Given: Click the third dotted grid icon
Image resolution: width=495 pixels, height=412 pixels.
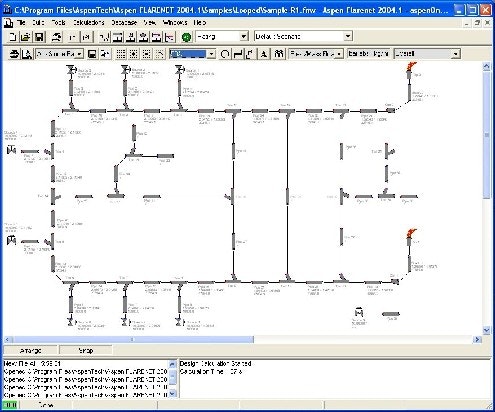Looking at the screenshot, I should (x=147, y=54).
